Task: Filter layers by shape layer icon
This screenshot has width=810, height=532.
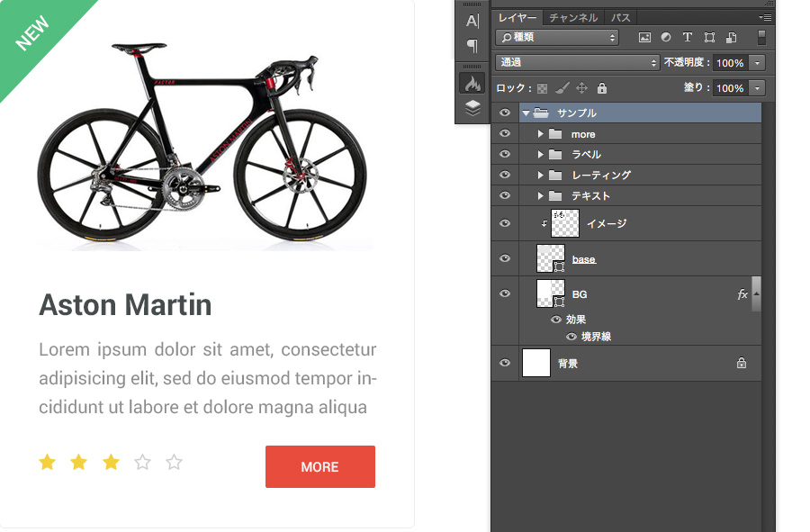Action: (x=709, y=37)
